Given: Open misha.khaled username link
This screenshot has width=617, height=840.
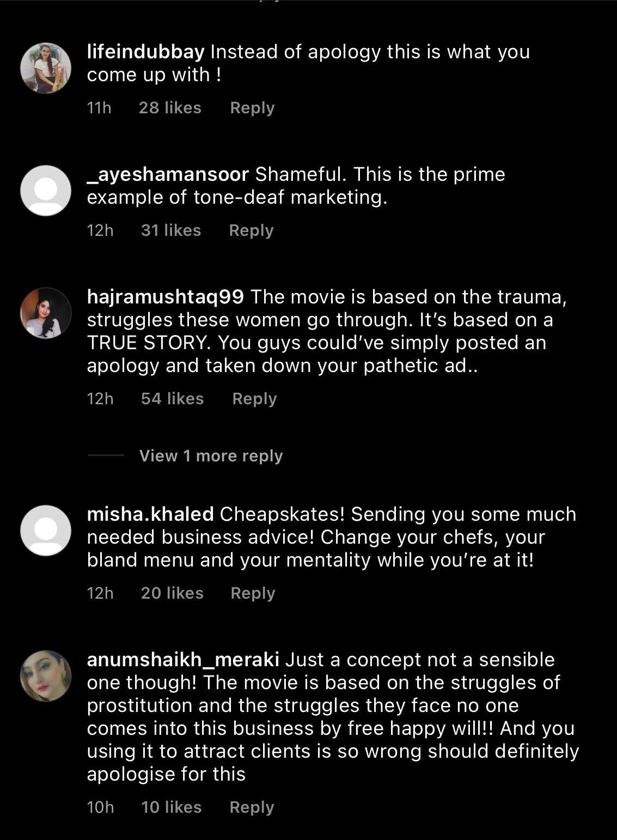Looking at the screenshot, I should [150, 514].
